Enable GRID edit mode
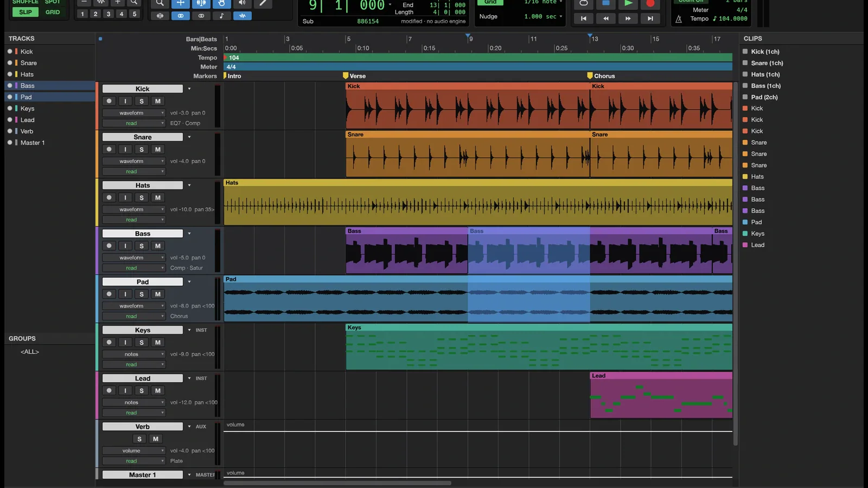Screen dimensions: 868x488 pyautogui.click(x=53, y=12)
